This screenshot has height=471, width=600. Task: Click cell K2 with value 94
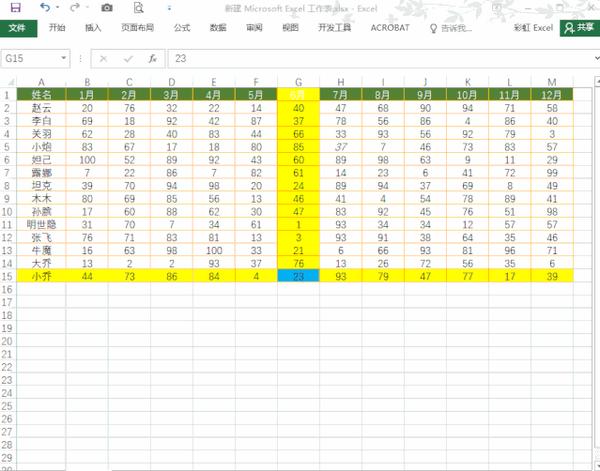point(468,108)
